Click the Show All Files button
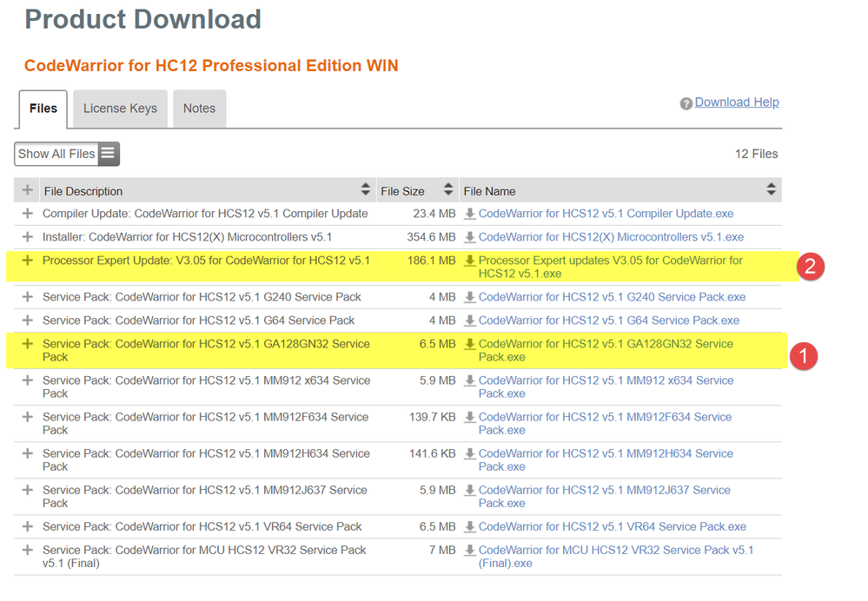This screenshot has width=868, height=601. click(67, 154)
